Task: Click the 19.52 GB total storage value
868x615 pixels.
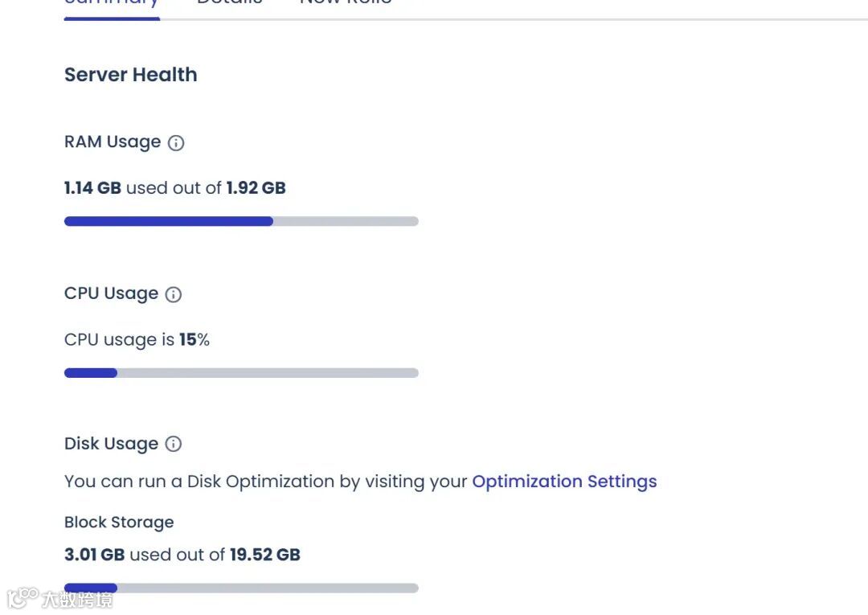Action: [264, 555]
